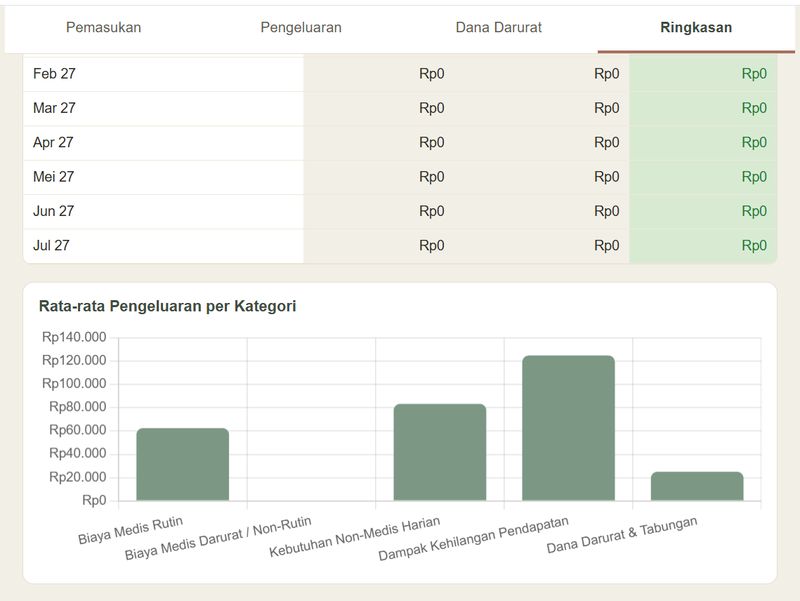Click the Biaya Medis Rutin bar

tap(183, 464)
